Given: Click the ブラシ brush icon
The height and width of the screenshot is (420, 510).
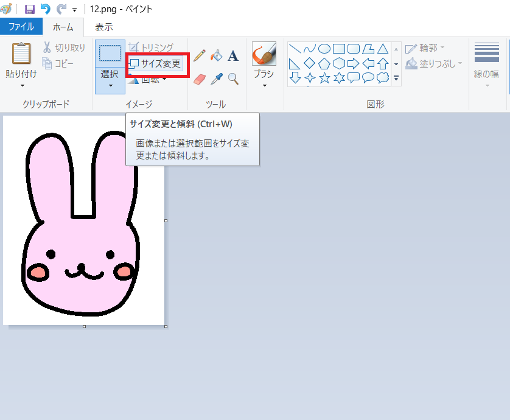Looking at the screenshot, I should point(264,54).
